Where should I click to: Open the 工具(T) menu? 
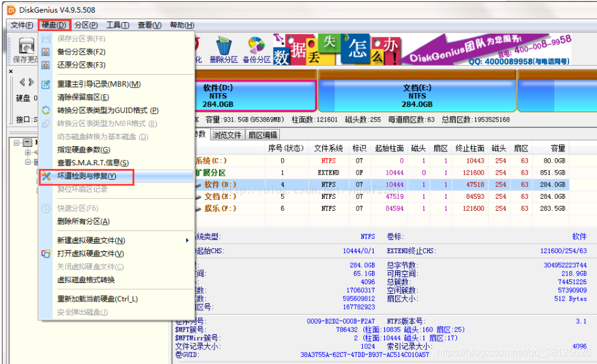point(118,25)
